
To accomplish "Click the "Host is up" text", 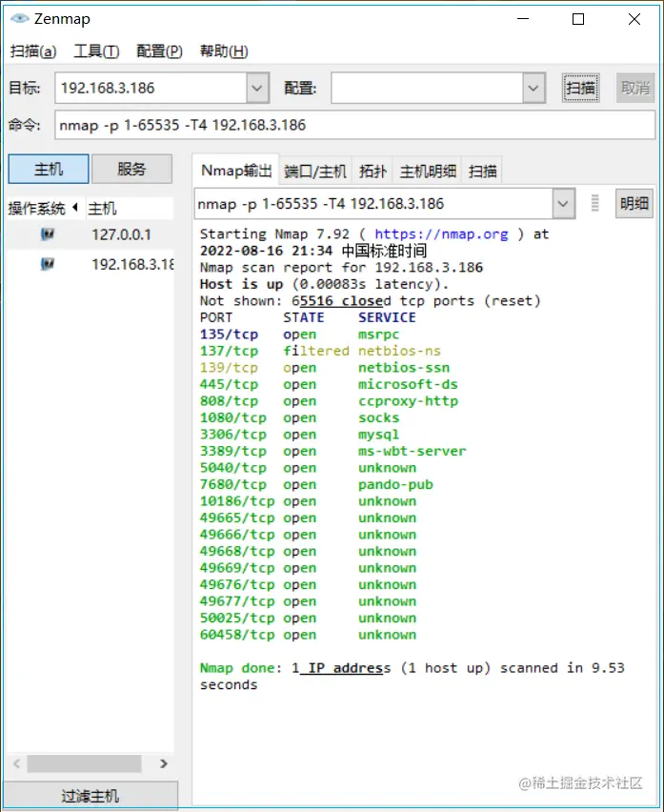I will (241, 284).
